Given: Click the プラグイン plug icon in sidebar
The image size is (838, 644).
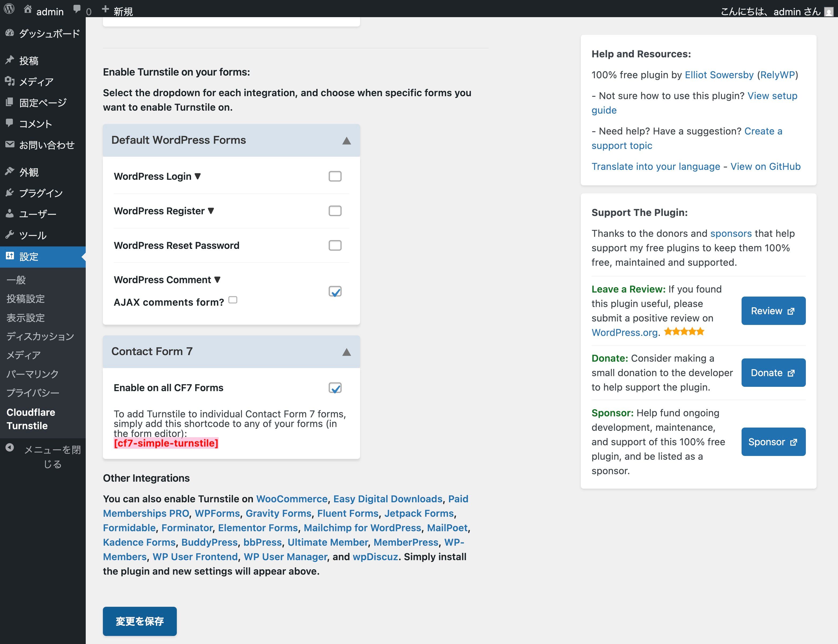Looking at the screenshot, I should tap(10, 192).
